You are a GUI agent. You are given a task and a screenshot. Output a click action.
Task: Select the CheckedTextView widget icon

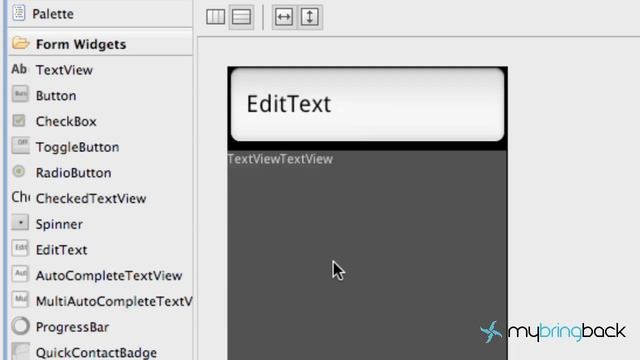tap(20, 197)
